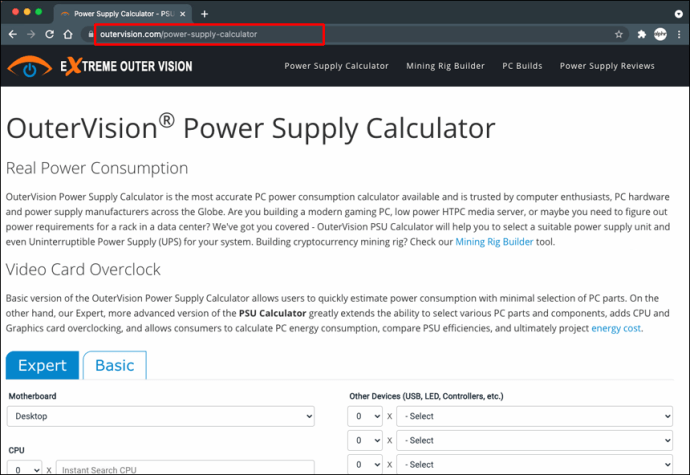Open the Motherboard Desktop dropdown
690x475 pixels.
161,416
